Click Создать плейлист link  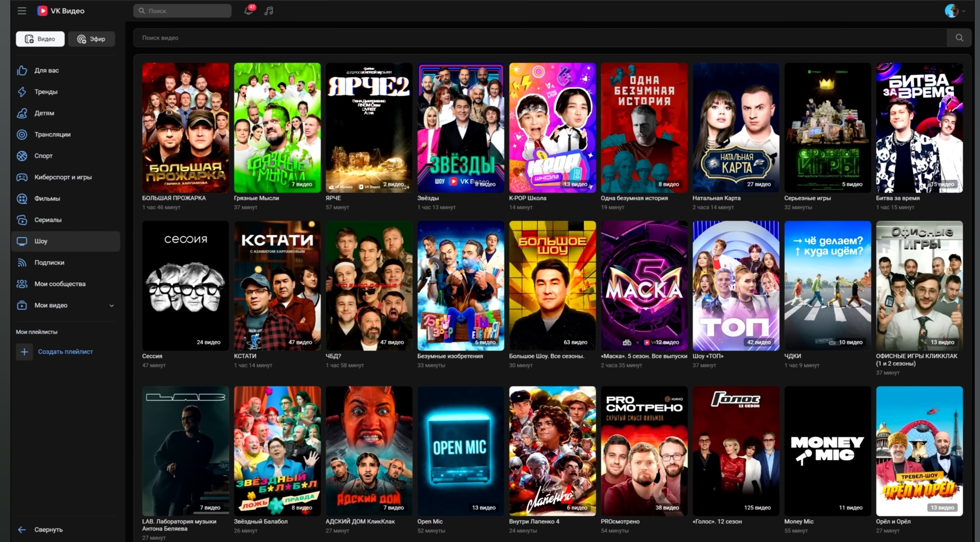point(65,352)
